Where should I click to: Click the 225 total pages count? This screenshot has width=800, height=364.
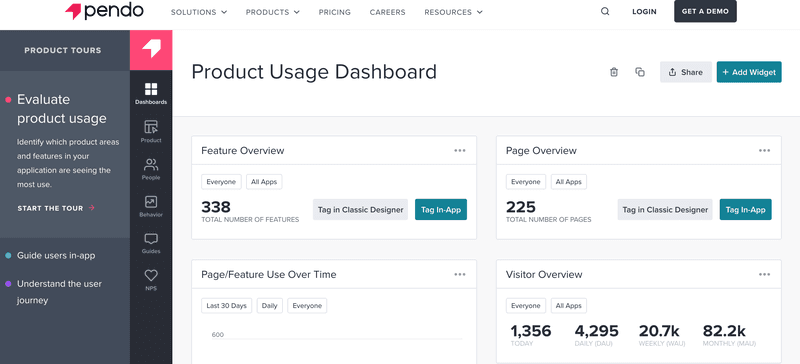pos(521,207)
